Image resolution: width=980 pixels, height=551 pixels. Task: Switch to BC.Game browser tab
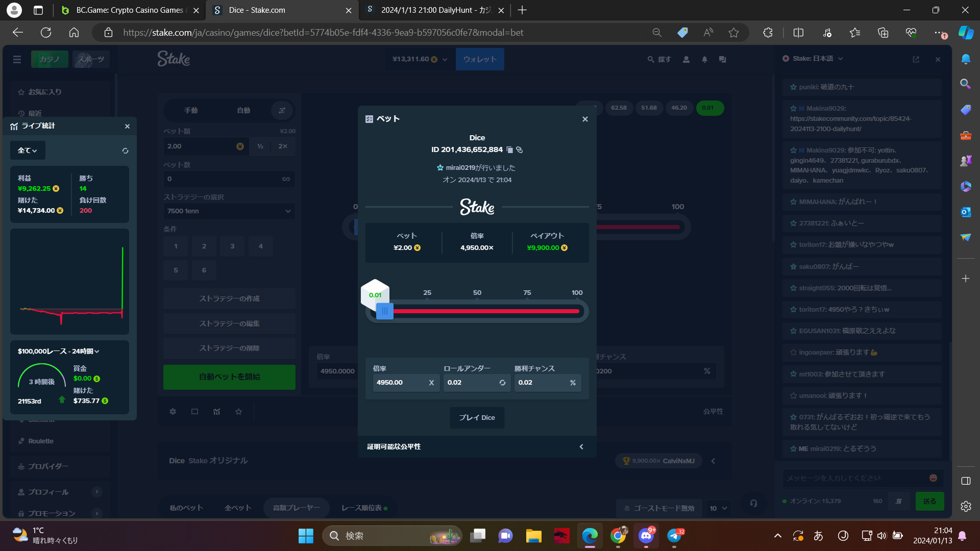pyautogui.click(x=129, y=10)
